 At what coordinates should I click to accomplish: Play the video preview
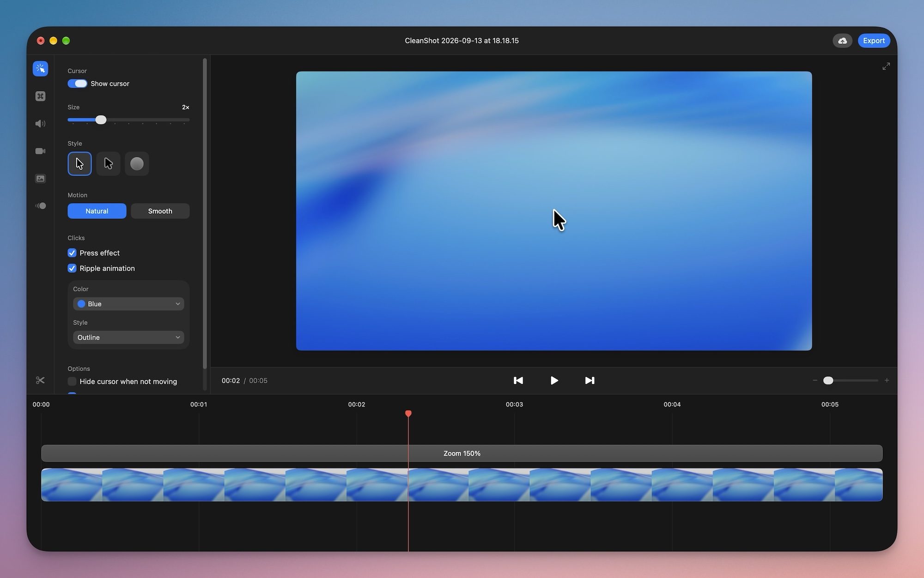pyautogui.click(x=554, y=380)
